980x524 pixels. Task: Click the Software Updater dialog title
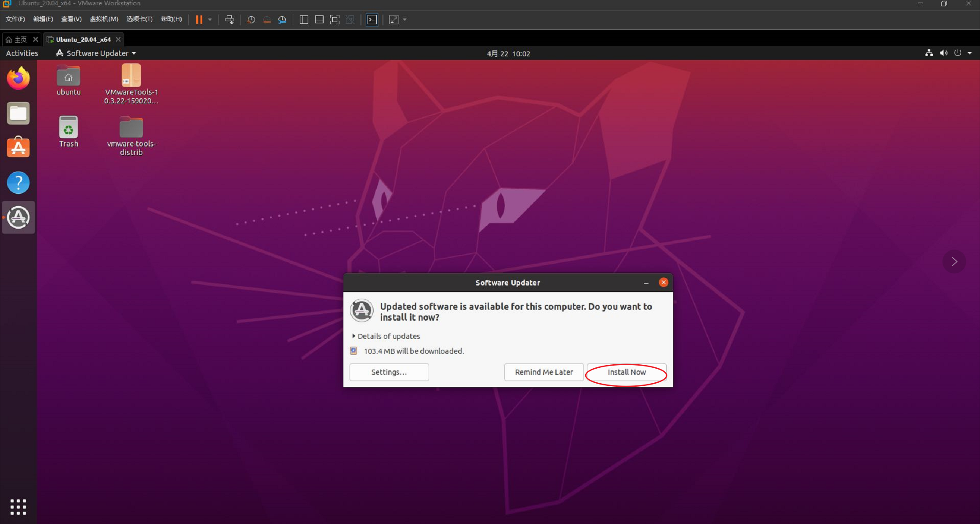507,283
